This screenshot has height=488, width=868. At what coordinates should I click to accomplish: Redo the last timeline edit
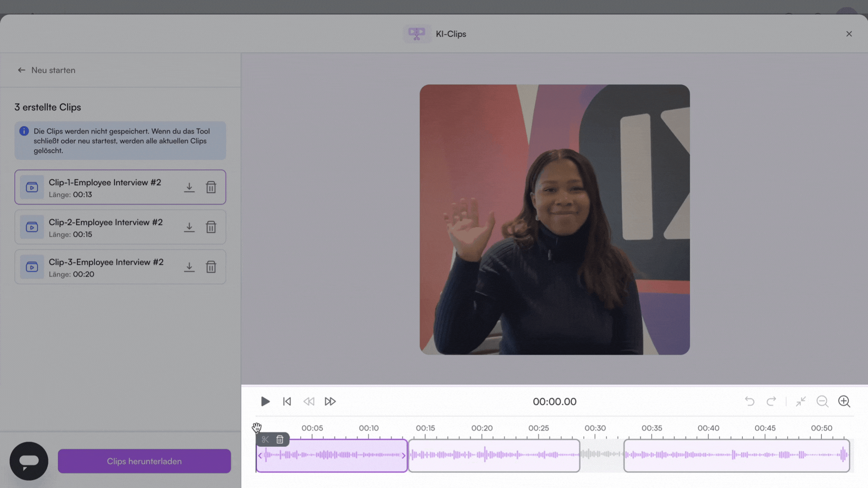pos(771,401)
